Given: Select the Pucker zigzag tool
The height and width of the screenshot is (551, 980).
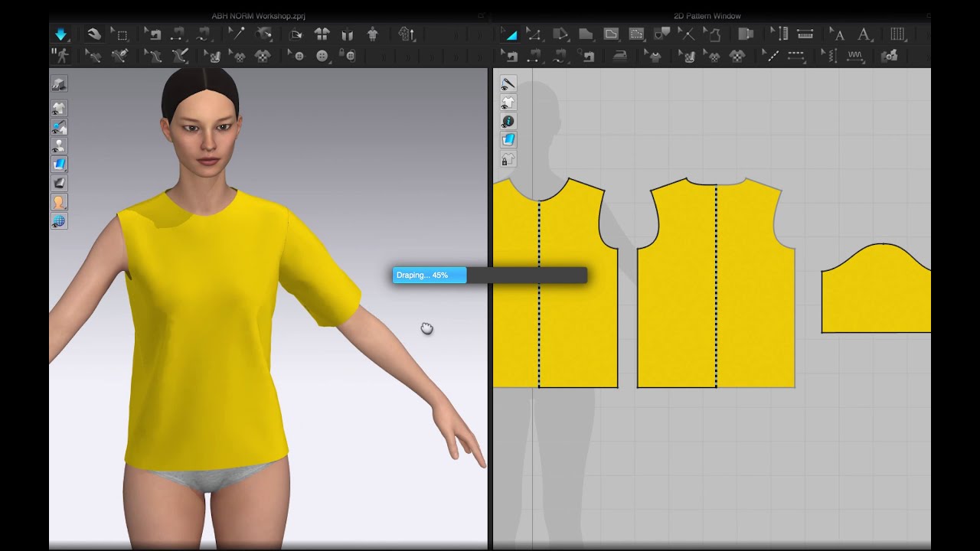Looking at the screenshot, I should pyautogui.click(x=856, y=55).
